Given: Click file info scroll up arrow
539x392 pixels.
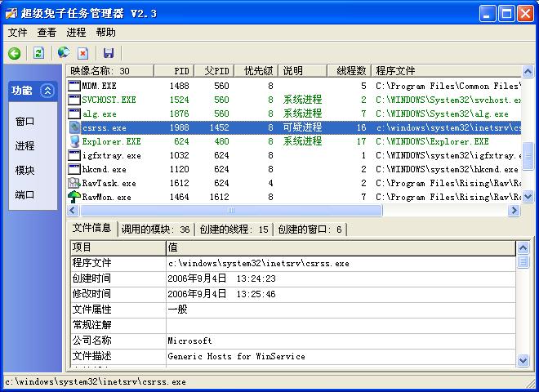Looking at the screenshot, I should [x=523, y=247].
